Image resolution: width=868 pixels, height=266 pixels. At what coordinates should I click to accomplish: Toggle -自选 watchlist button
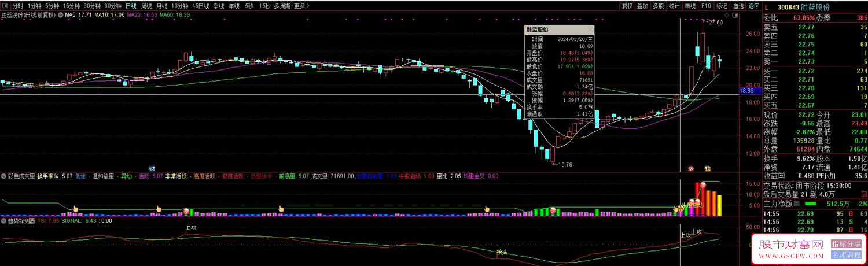click(x=737, y=6)
